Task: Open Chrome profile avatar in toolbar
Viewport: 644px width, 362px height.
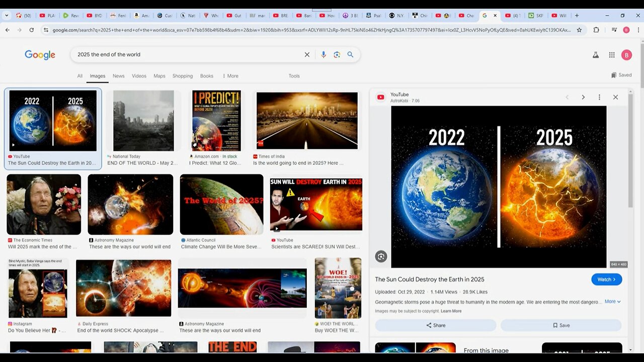Action: [x=626, y=30]
